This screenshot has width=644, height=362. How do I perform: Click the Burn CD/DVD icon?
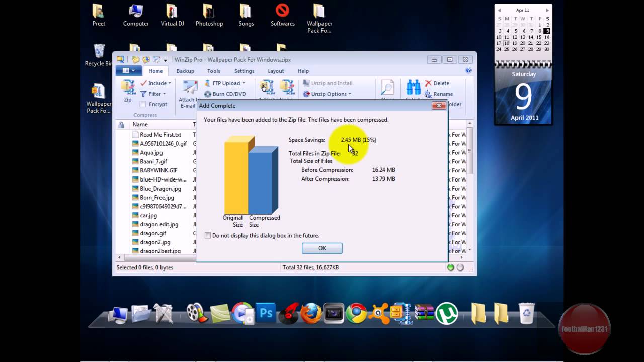(x=208, y=94)
